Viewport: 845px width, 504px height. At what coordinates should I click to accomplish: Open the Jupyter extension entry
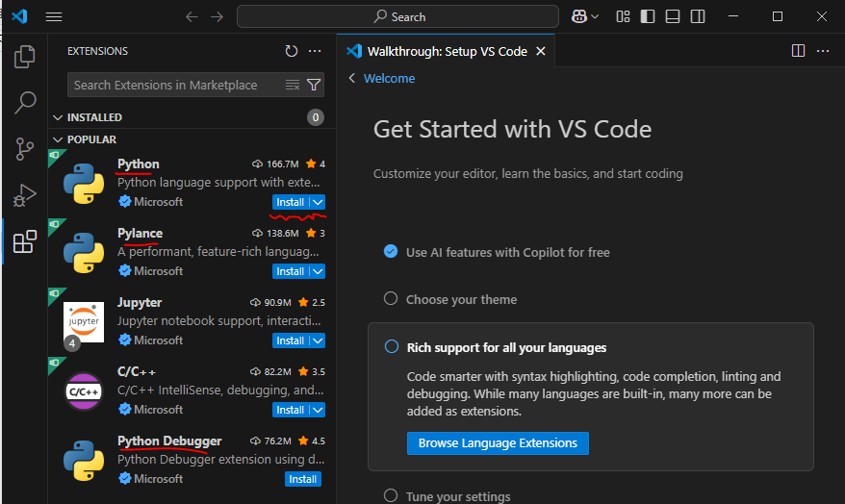(x=192, y=322)
